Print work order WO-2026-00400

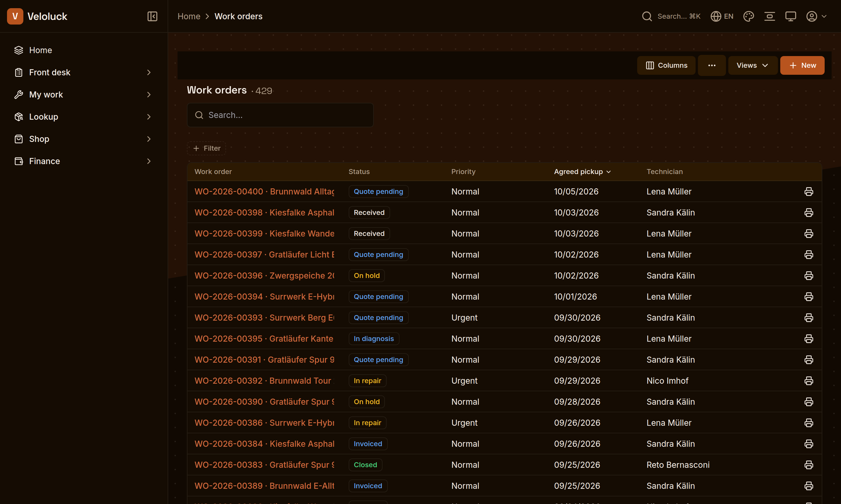pos(808,192)
